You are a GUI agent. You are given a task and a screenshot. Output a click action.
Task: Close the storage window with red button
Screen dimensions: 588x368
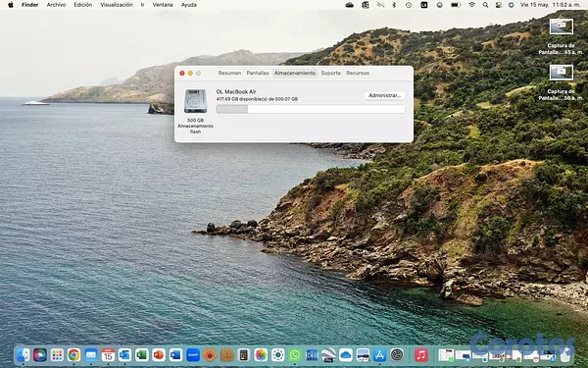click(x=182, y=74)
